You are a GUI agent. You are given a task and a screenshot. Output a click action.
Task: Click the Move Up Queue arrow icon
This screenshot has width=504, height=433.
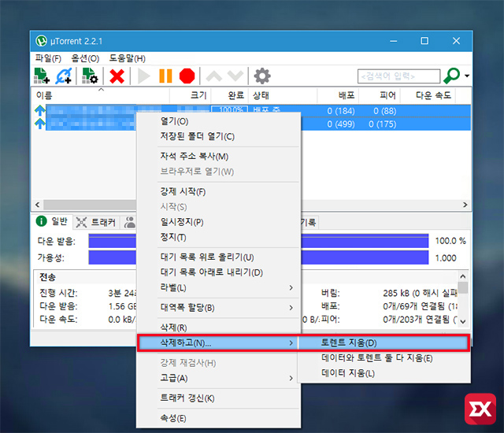(213, 76)
